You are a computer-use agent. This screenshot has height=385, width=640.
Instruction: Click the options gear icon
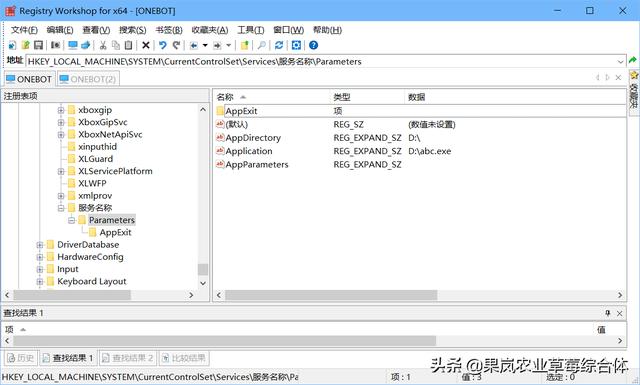pyautogui.click(x=296, y=45)
